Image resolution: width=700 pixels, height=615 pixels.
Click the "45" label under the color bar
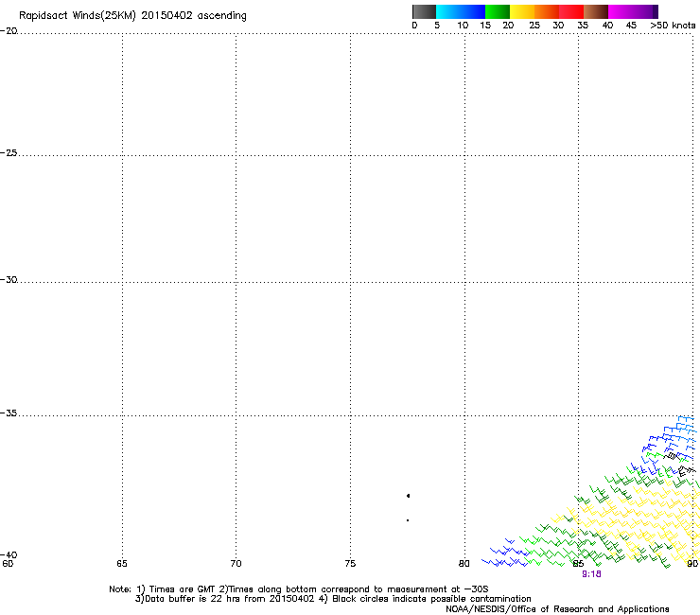(631, 26)
